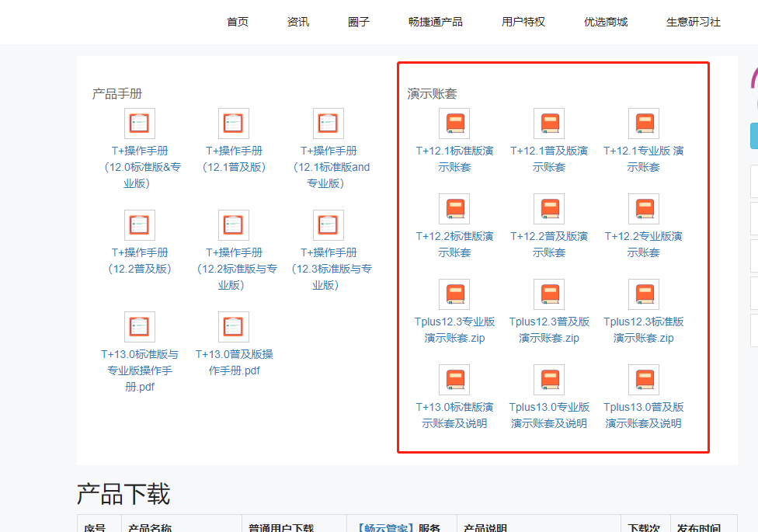Click the manual icon above T+操作手册(12.2标准版与专业版)
758x532 pixels.
[234, 225]
